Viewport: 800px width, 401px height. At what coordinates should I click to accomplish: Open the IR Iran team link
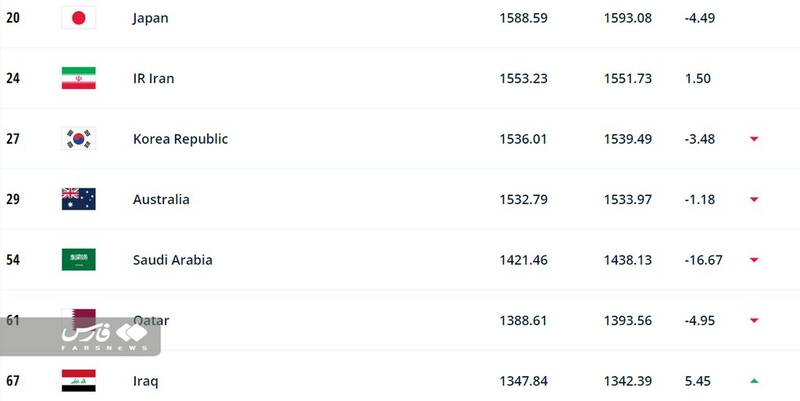coord(154,78)
